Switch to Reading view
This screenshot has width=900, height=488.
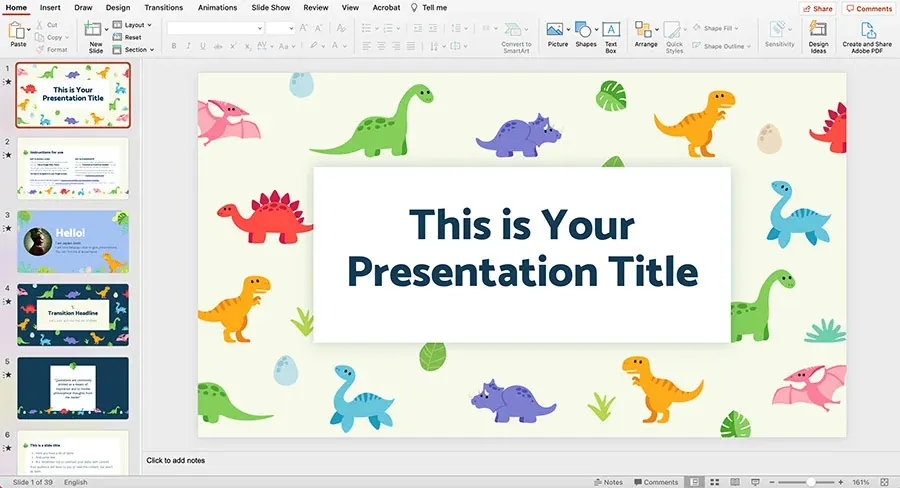tap(735, 482)
